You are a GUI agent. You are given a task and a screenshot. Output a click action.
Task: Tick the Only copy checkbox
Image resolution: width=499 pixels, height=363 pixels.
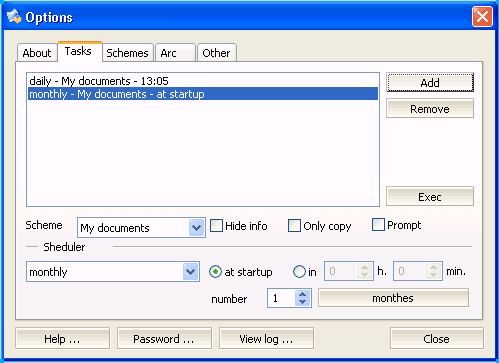coord(294,225)
